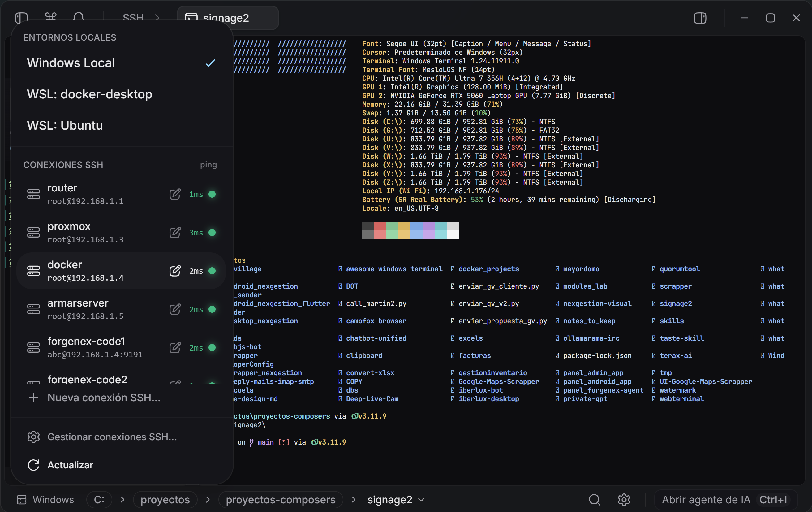Click the white block in lower palette row
The height and width of the screenshot is (512, 812).
click(x=453, y=234)
